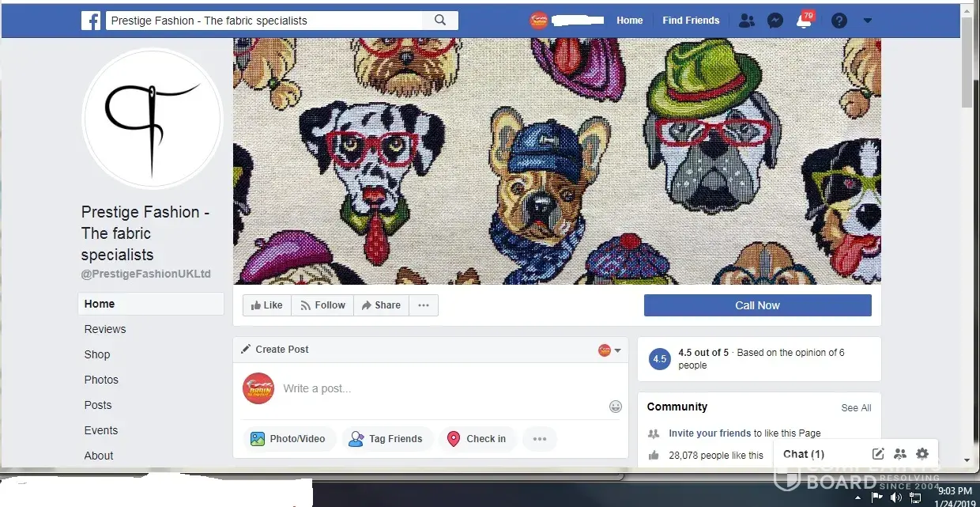This screenshot has height=507, width=980.
Task: Open the emoji picker smiley
Action: click(616, 407)
